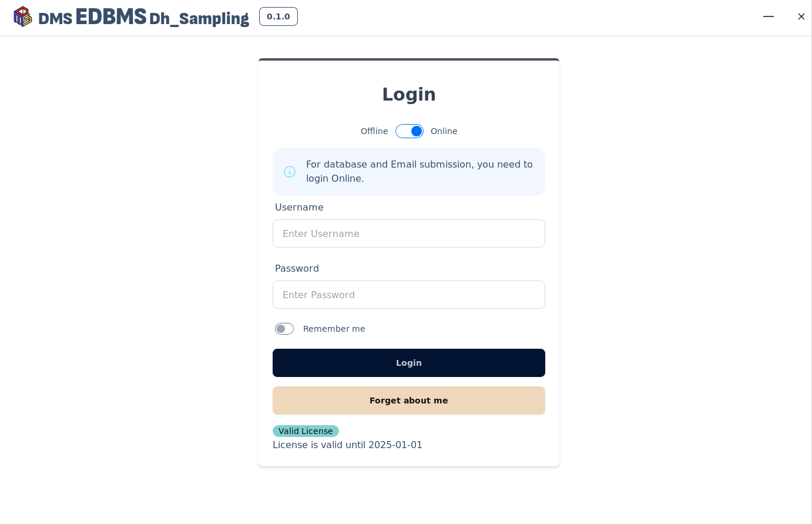Screen dimensions: 812x524
Task: Click the info icon in the notice box
Action: coord(290,172)
